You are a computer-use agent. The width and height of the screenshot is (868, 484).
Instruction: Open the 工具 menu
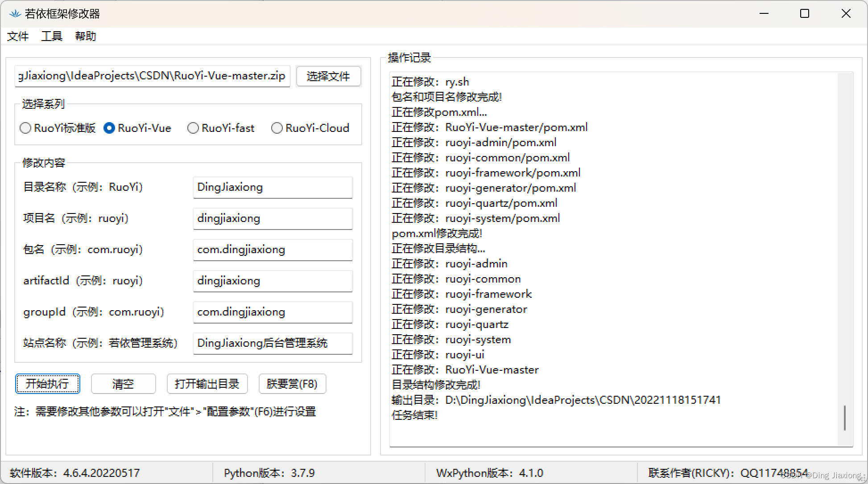pyautogui.click(x=52, y=36)
